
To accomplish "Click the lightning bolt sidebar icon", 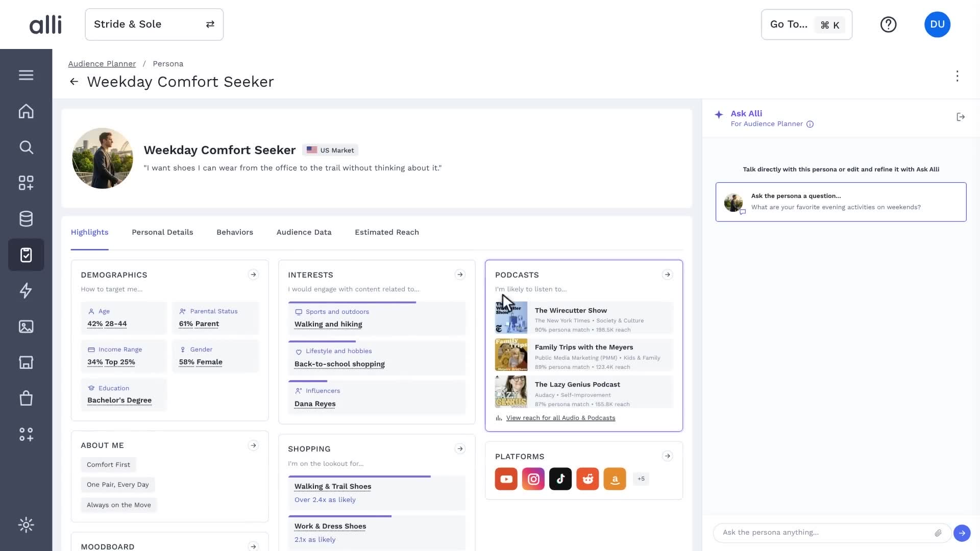I will click(26, 291).
